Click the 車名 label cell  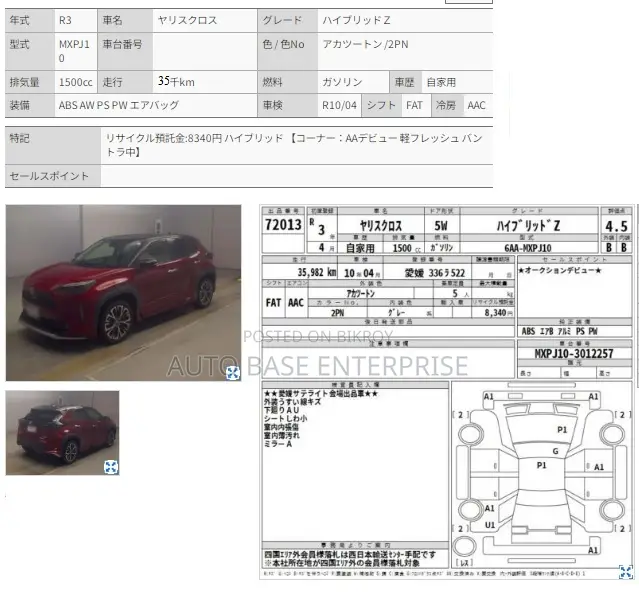[124, 20]
